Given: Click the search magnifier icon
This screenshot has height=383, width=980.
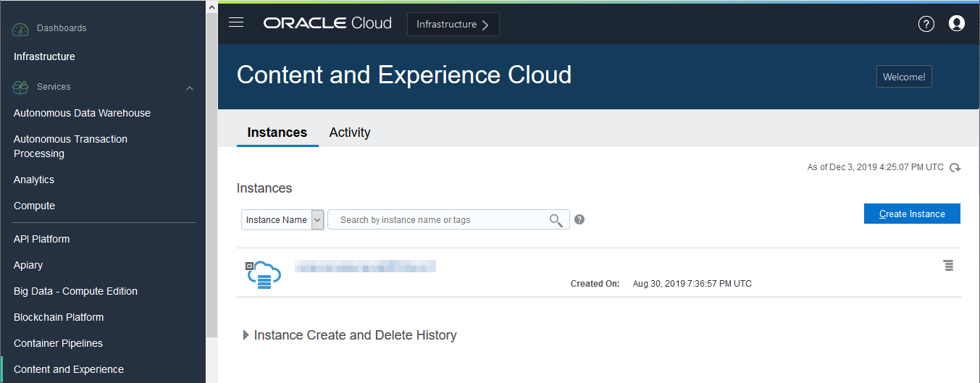Looking at the screenshot, I should tap(556, 220).
